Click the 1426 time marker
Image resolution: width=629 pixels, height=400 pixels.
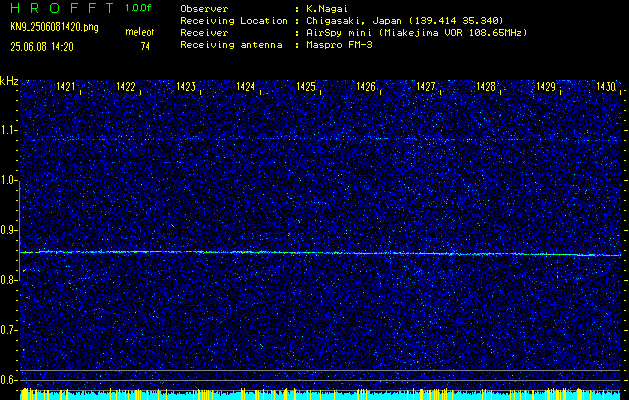pos(366,86)
